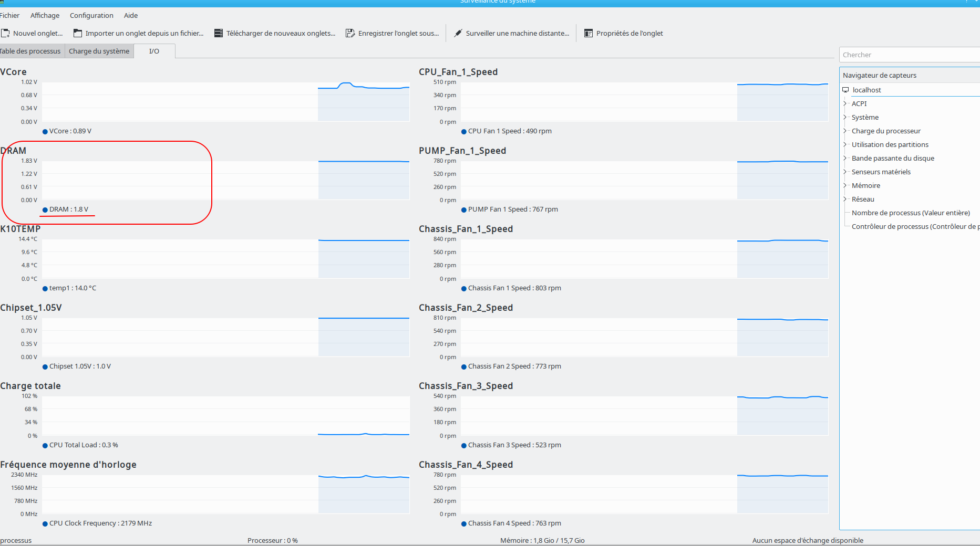Click status text 'Processeur : 0 %'
The image size is (980, 546).
click(273, 540)
